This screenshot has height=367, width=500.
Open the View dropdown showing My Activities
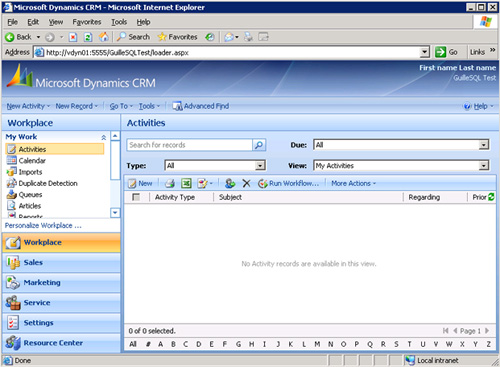[484, 166]
